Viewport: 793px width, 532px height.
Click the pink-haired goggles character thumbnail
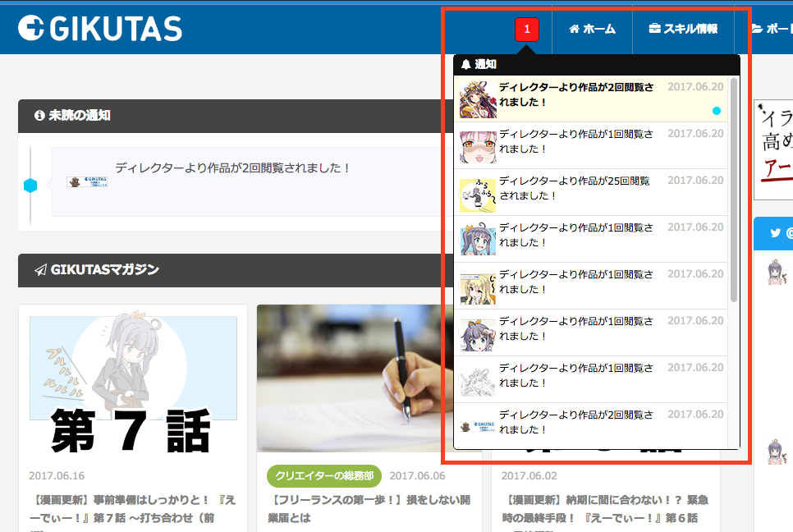click(478, 147)
